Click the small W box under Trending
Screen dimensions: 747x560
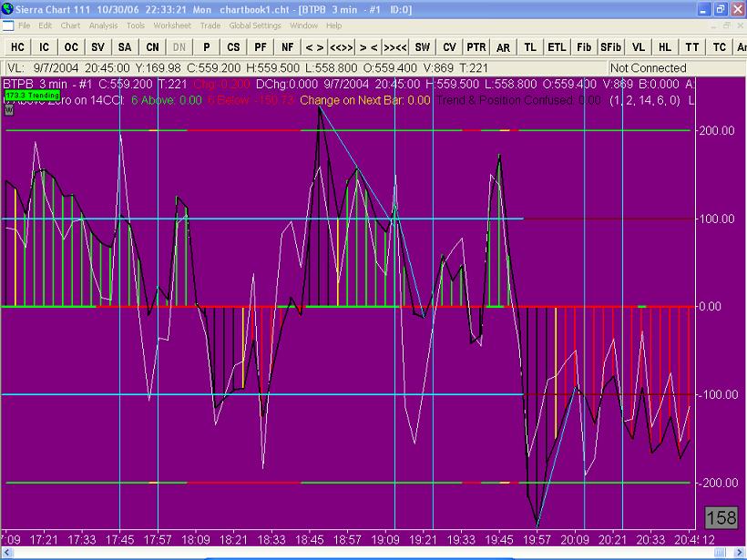tap(9, 110)
